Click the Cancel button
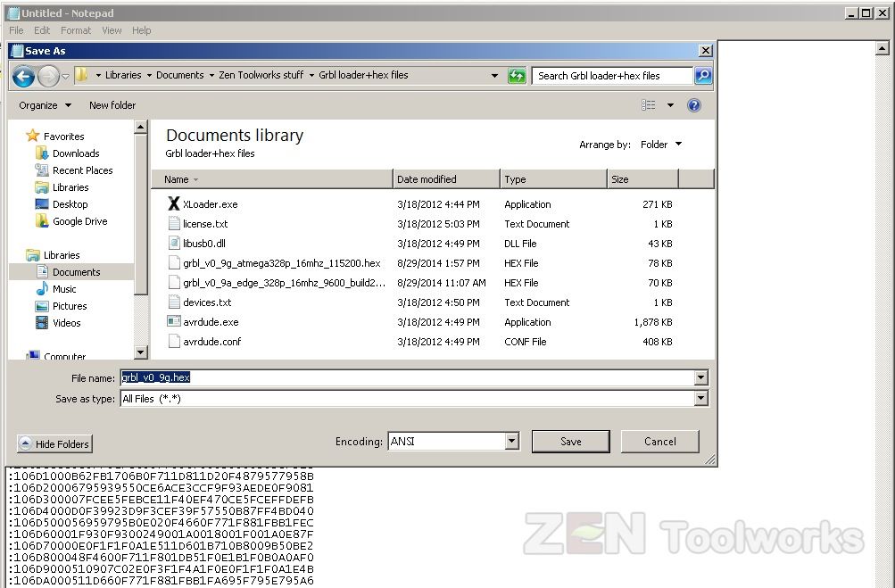 coord(659,441)
